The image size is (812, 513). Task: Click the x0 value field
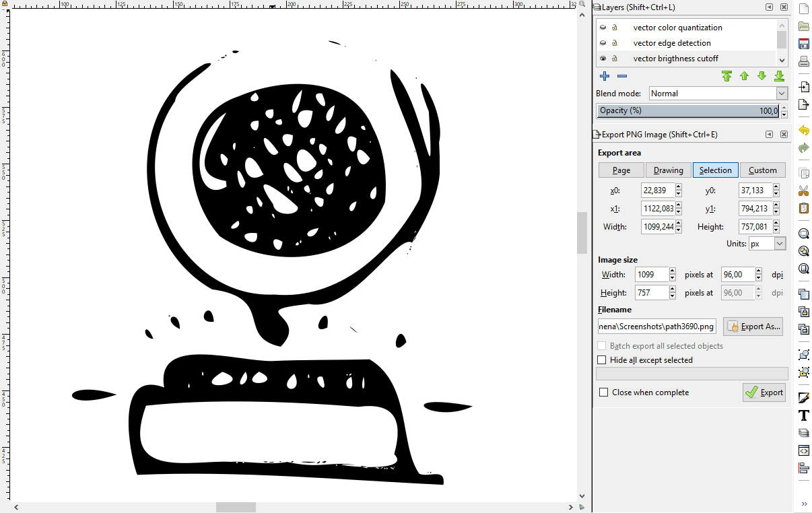click(658, 191)
